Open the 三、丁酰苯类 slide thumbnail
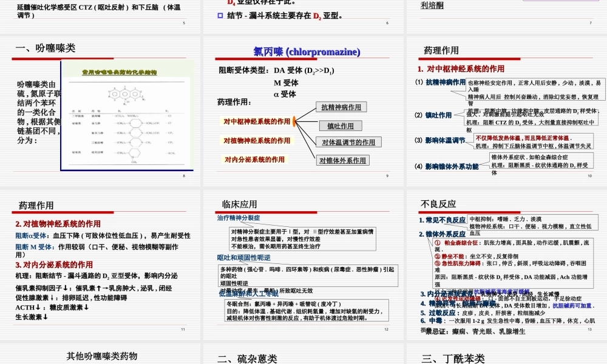This screenshot has height=364, width=607. [507, 354]
